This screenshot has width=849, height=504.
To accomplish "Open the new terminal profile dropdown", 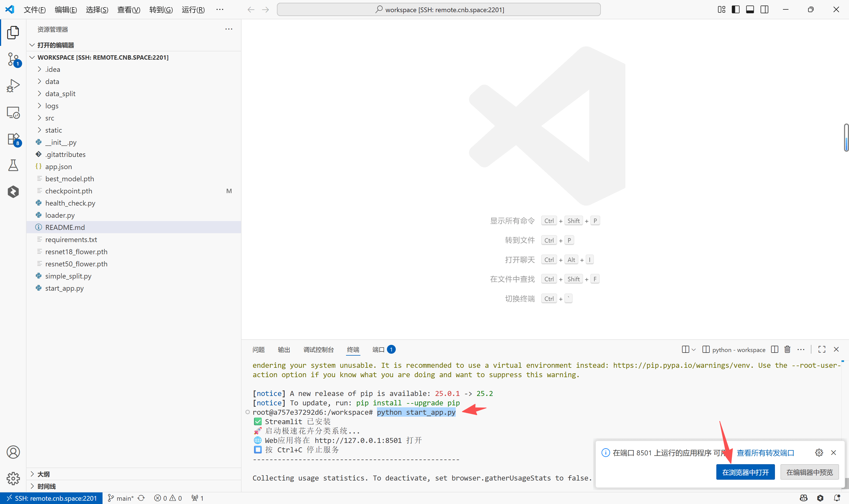I will pyautogui.click(x=693, y=350).
